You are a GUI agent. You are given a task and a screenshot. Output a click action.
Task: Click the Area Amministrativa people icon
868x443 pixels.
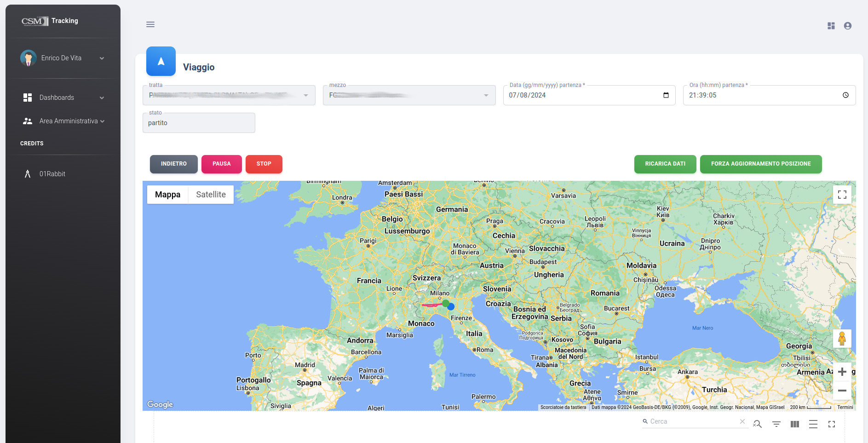click(x=28, y=121)
